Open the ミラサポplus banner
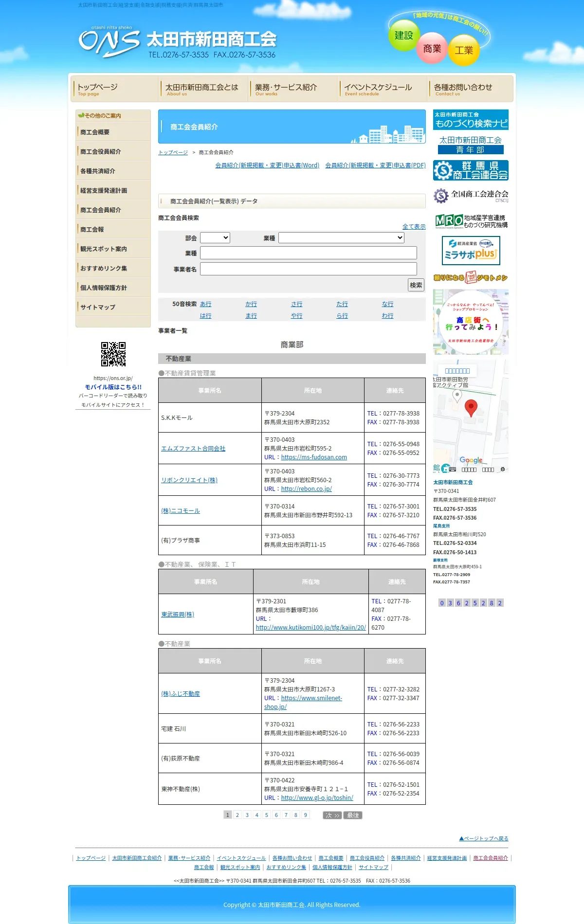This screenshot has width=584, height=924. pos(471,250)
